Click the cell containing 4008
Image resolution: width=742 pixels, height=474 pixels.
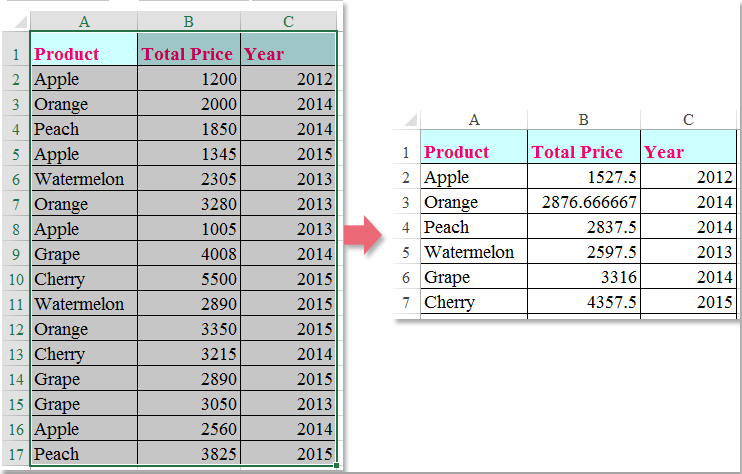click(188, 254)
